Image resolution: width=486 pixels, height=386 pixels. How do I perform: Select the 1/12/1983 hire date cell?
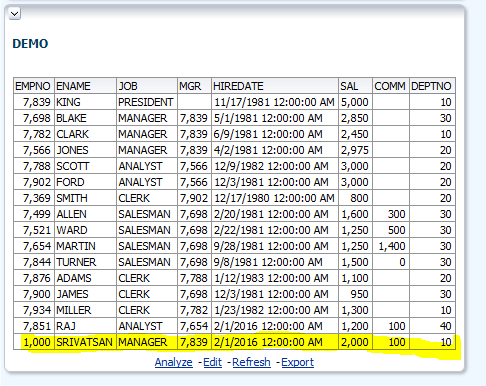coord(275,278)
